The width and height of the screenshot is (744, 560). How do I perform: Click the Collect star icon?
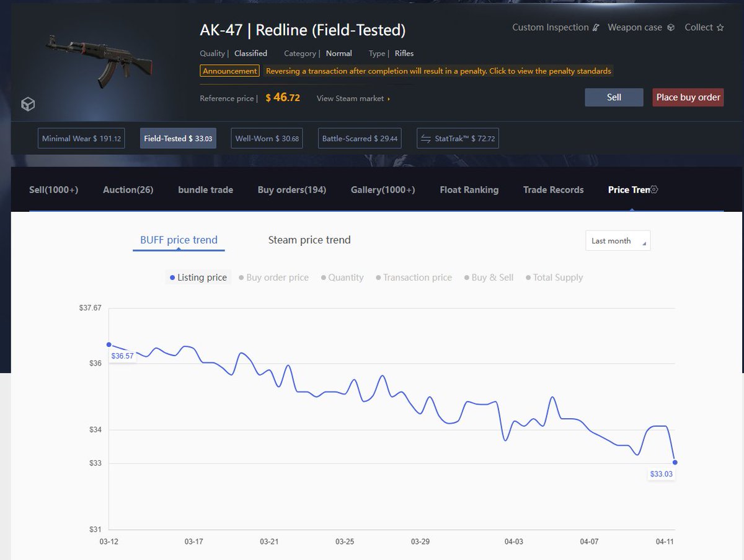[x=720, y=28]
